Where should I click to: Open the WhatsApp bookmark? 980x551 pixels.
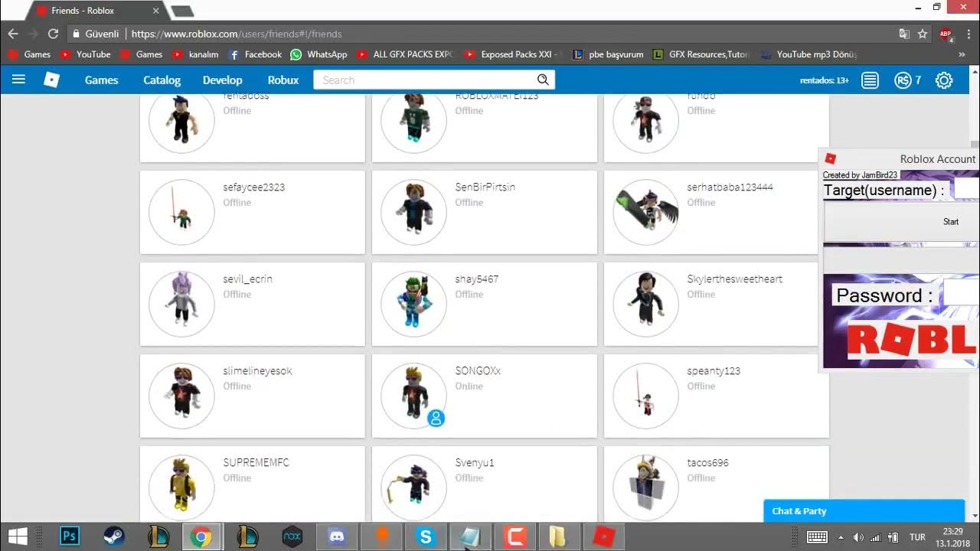pyautogui.click(x=319, y=54)
